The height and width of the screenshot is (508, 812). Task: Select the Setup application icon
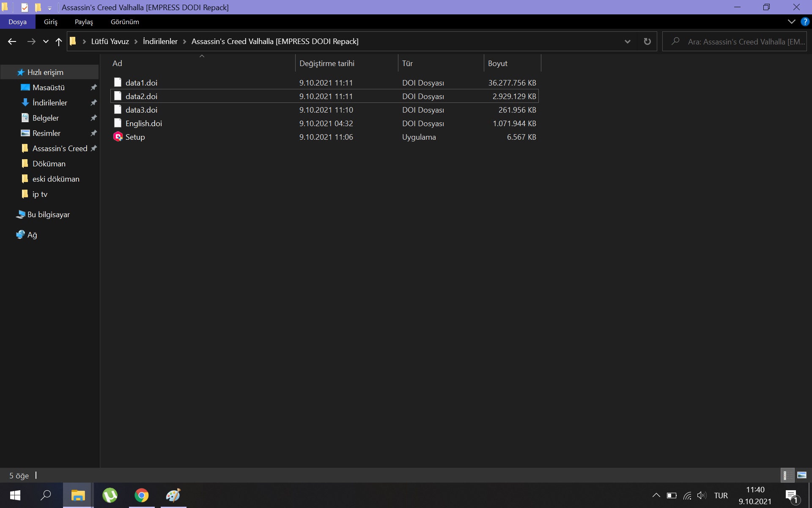(118, 137)
